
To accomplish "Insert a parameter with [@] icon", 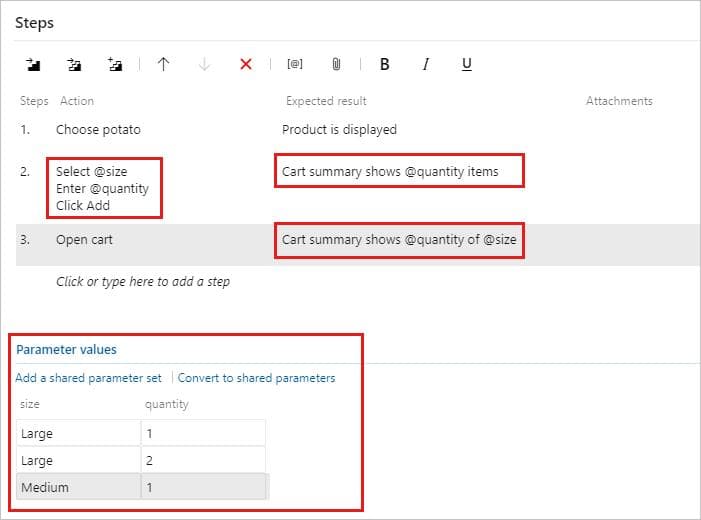I will 295,64.
